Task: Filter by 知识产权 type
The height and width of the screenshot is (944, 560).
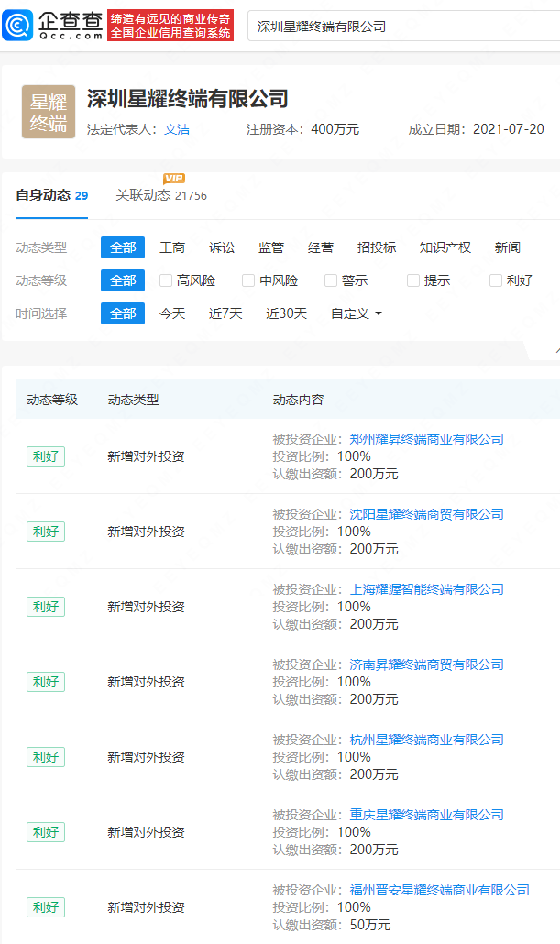Action: pos(445,247)
